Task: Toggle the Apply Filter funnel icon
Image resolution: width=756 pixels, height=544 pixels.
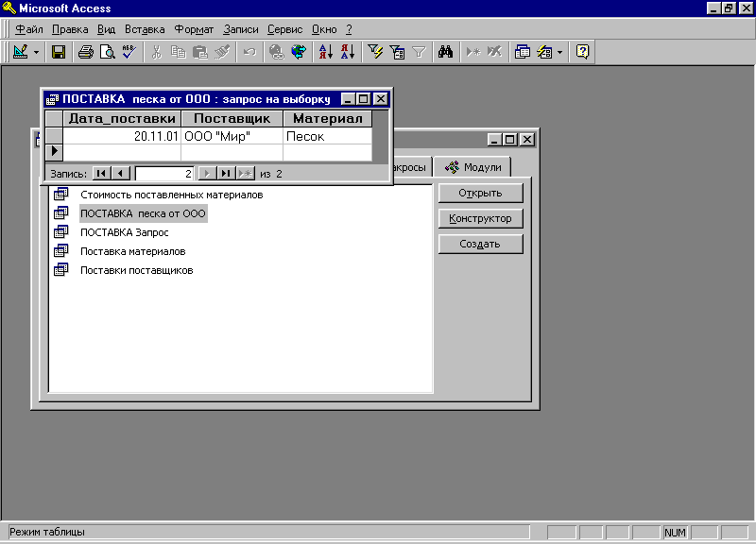Action: click(419, 52)
